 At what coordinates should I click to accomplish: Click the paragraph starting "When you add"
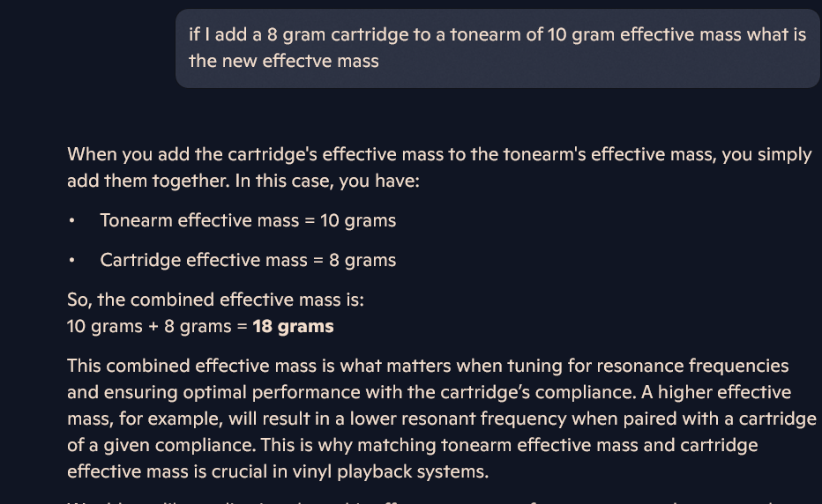click(x=438, y=167)
